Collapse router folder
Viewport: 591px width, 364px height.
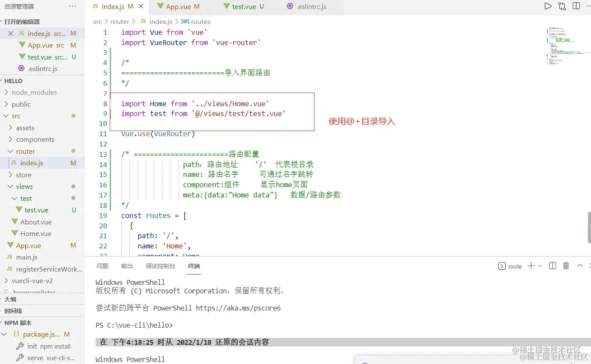click(25, 151)
